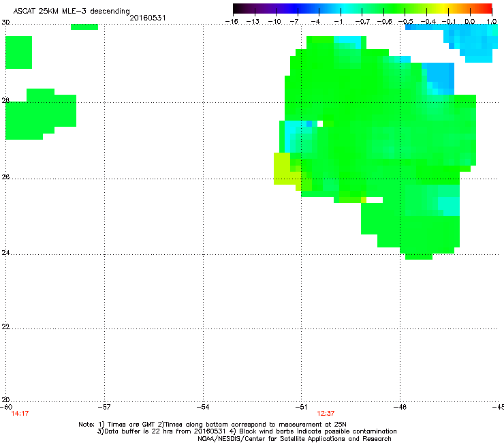Click the longitude label -57
Screen dimensions: 504x443
[x=104, y=407]
